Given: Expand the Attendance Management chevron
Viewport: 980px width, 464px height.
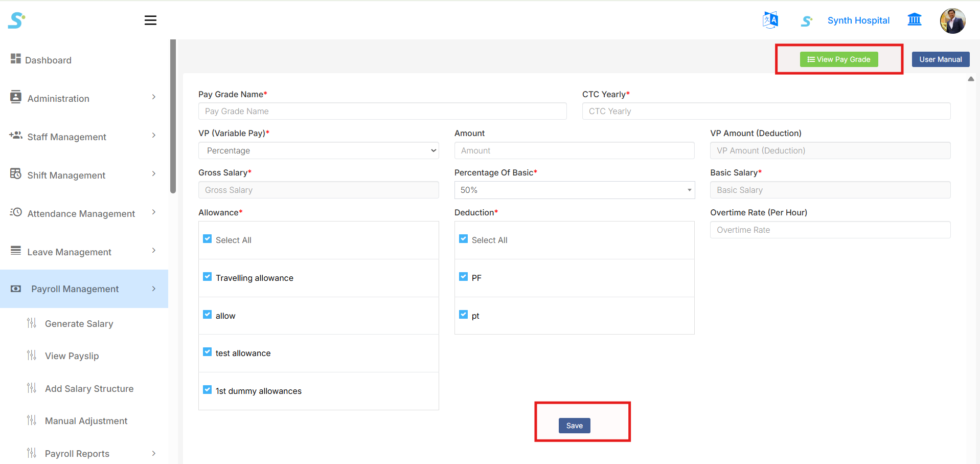Looking at the screenshot, I should (x=154, y=212).
